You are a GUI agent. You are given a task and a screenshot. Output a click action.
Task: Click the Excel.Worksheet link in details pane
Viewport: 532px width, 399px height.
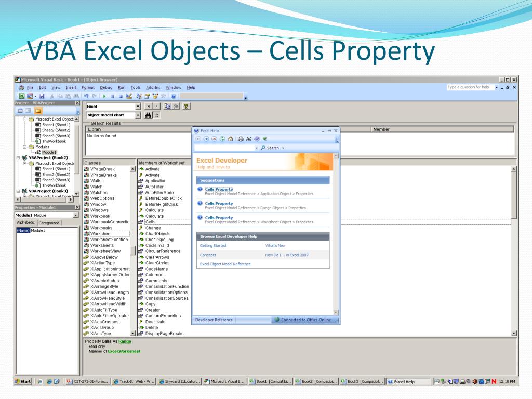124,351
